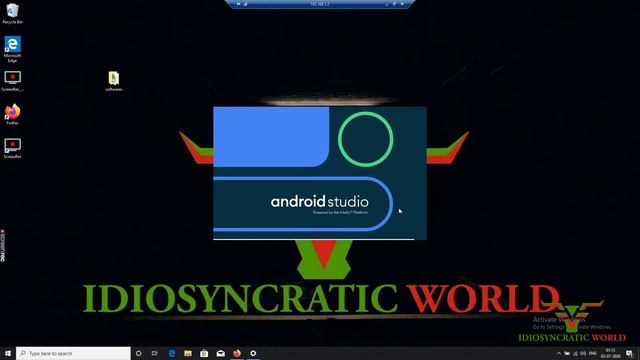The width and height of the screenshot is (640, 360).
Task: Open File Explorer from the taskbar
Action: (188, 353)
